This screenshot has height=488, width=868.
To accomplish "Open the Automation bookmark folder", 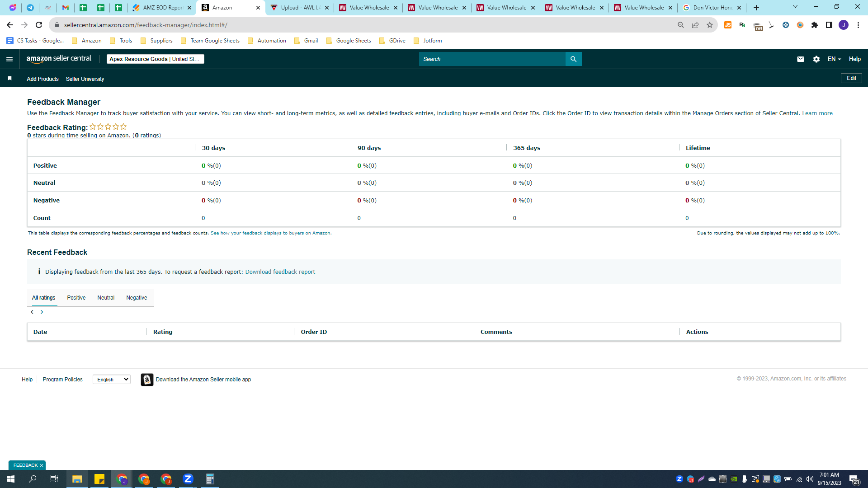I will [x=267, y=41].
